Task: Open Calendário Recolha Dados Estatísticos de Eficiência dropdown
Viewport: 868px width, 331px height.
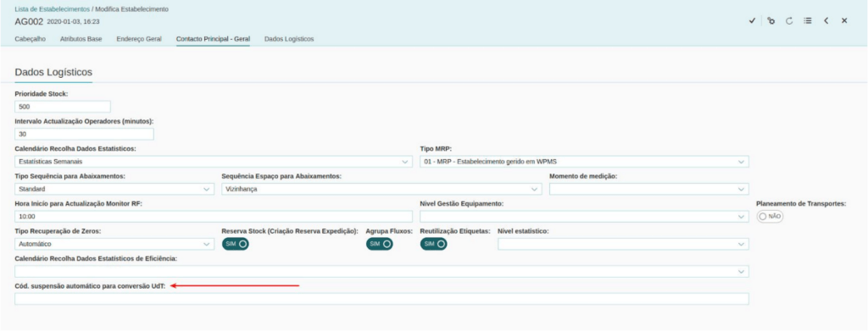Action: [381, 272]
